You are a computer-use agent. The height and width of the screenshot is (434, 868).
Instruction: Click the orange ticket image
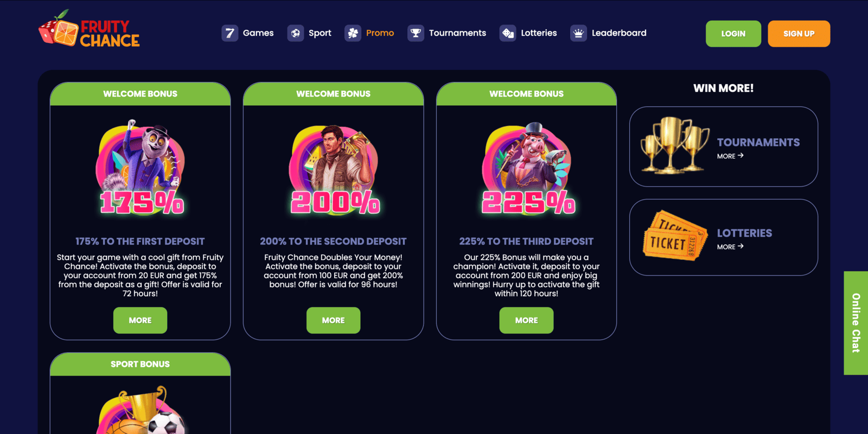675,235
